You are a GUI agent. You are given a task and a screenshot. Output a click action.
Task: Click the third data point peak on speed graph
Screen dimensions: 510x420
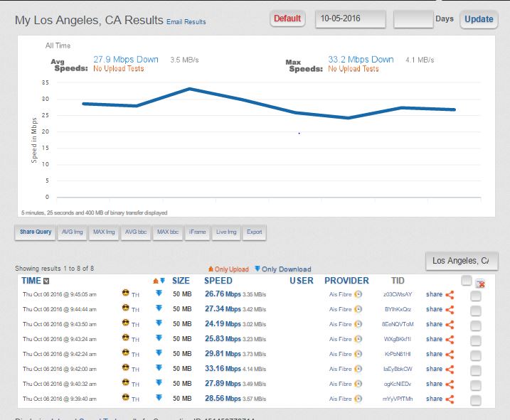[189, 89]
